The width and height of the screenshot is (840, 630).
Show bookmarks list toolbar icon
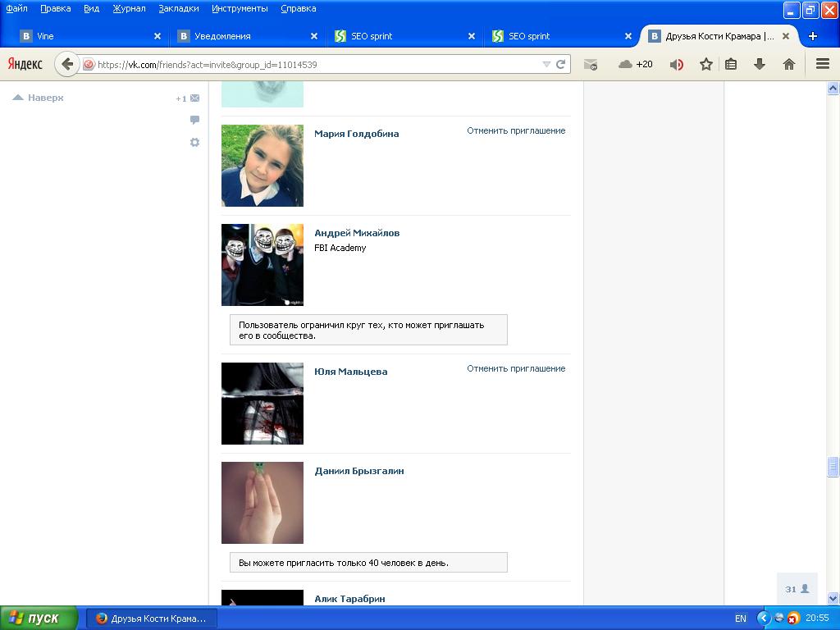731,64
